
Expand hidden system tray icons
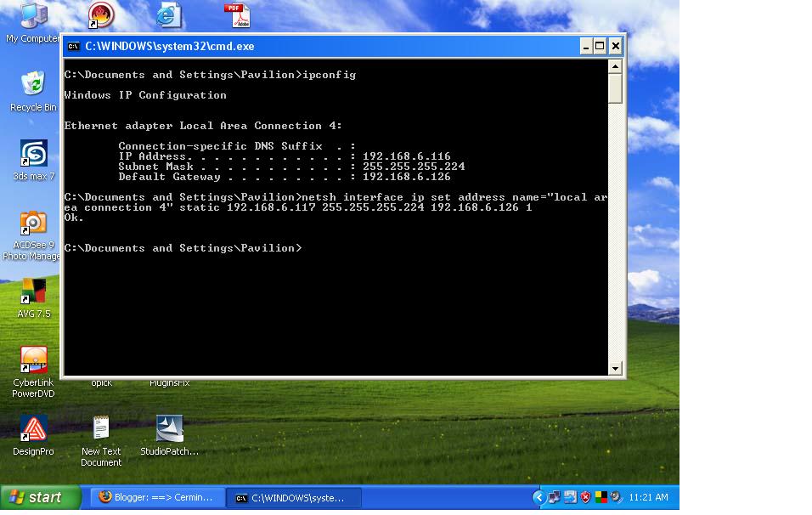(539, 497)
